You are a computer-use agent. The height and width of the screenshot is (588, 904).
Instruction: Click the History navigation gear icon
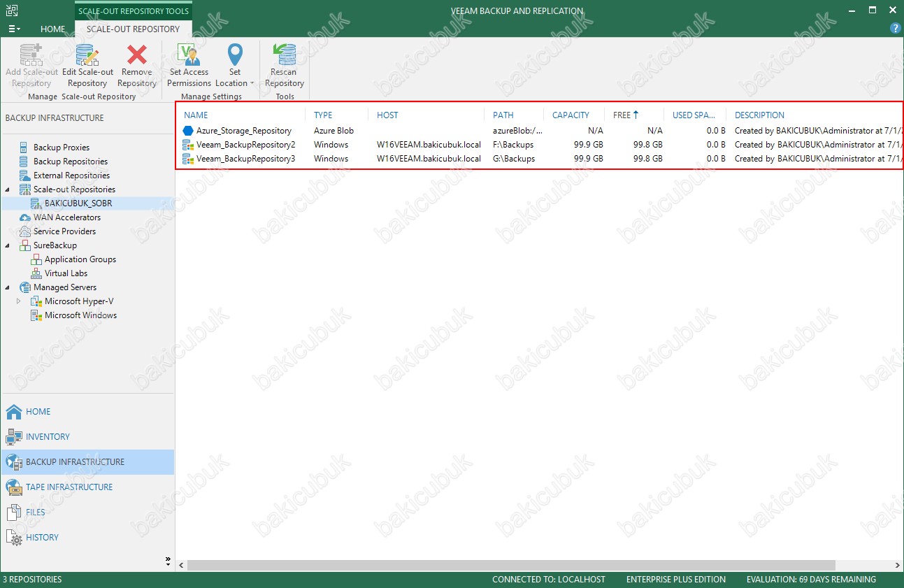[x=14, y=538]
